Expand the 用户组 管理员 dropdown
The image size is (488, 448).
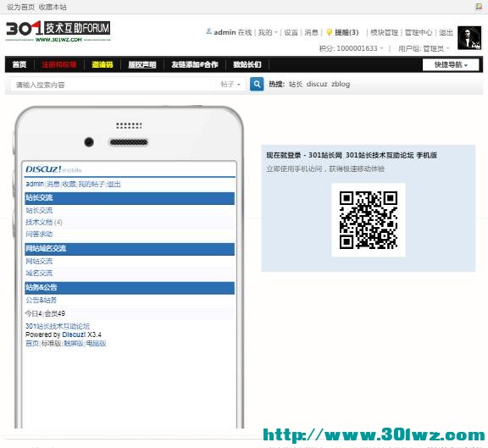click(x=424, y=48)
